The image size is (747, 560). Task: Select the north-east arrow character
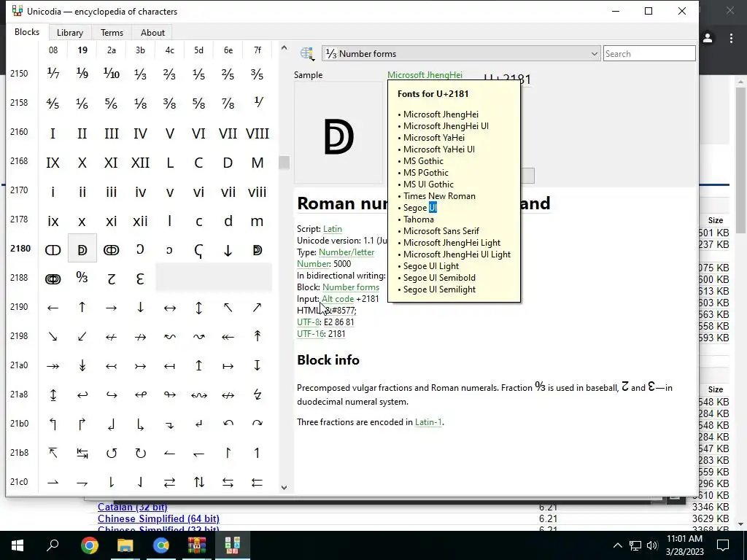coord(258,308)
